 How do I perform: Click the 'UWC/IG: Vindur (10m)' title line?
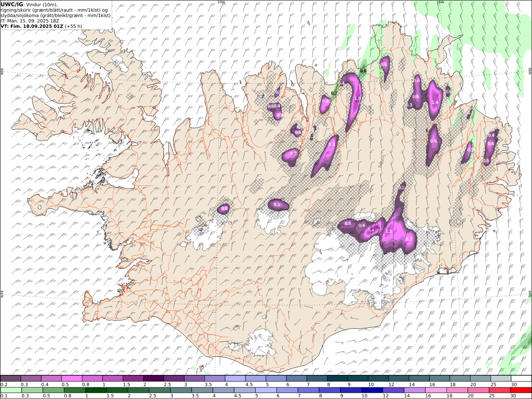(29, 4)
